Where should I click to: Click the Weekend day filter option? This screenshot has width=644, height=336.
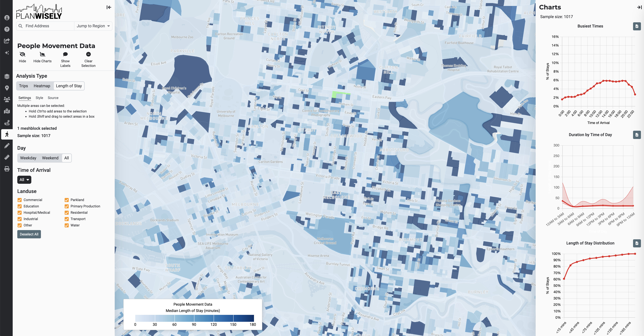pyautogui.click(x=50, y=158)
